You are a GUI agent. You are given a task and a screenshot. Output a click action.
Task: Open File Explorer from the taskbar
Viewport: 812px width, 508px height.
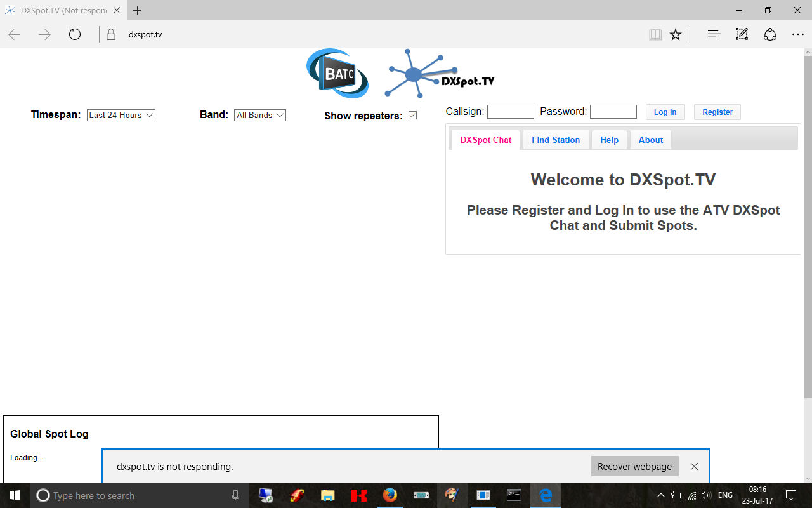[x=327, y=495]
